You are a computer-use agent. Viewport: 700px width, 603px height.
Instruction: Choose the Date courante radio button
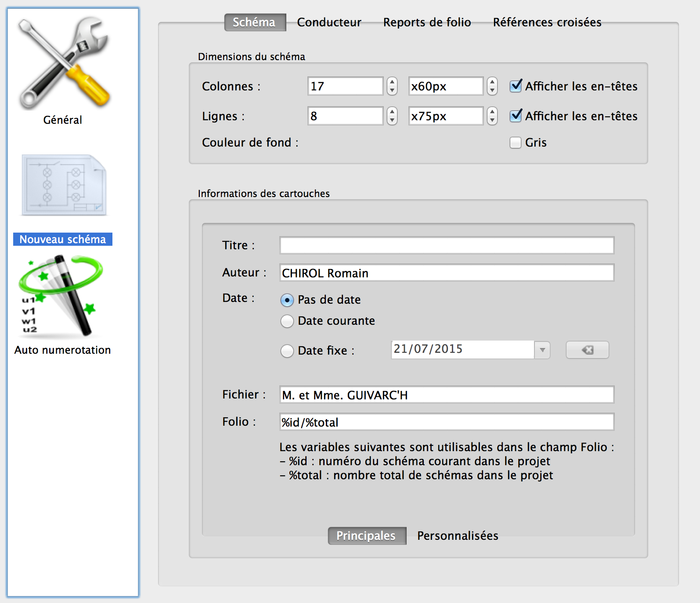click(287, 321)
